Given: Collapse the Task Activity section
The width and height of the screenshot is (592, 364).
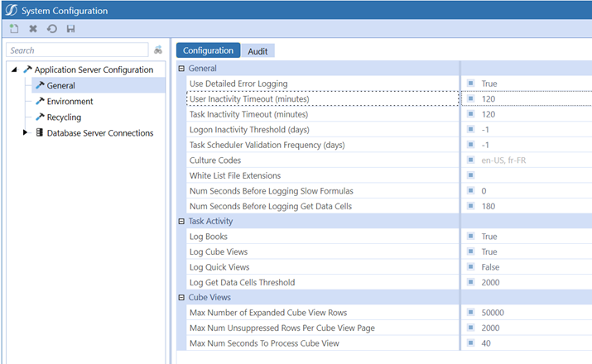Looking at the screenshot, I should [x=181, y=222].
